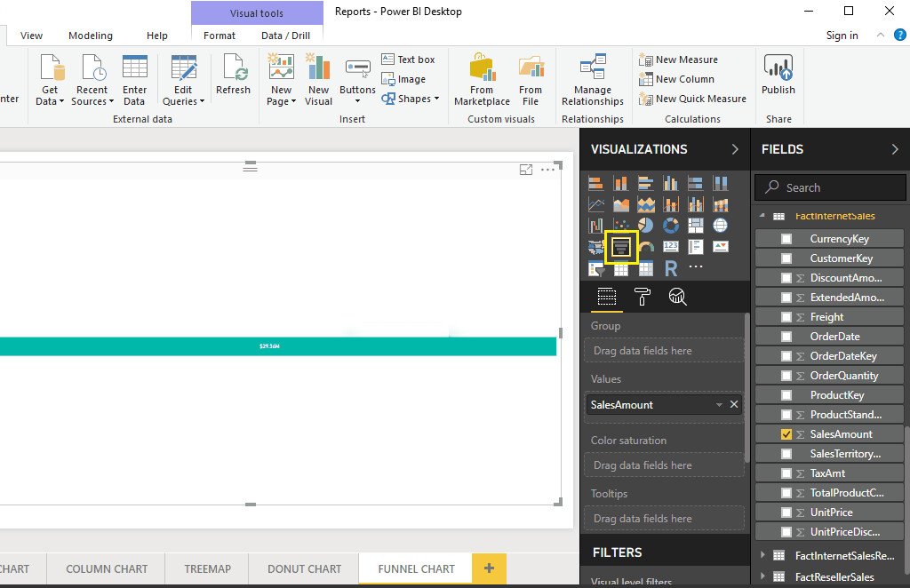
Task: Choose the clustered bar chart visual
Action: coord(646,184)
